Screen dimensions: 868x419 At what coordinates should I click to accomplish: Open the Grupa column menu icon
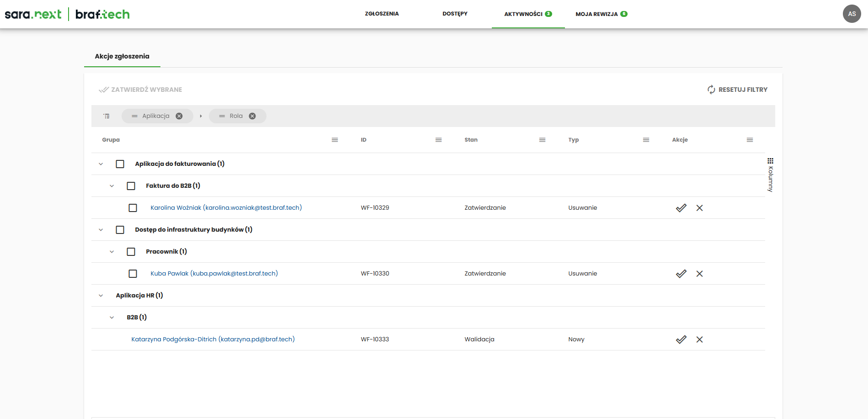[335, 140]
